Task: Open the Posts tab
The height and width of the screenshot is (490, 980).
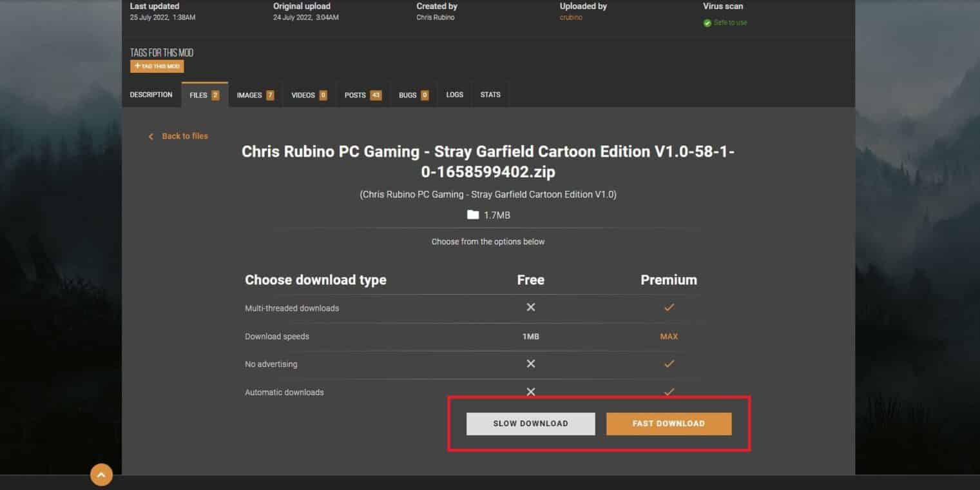Action: [x=363, y=95]
